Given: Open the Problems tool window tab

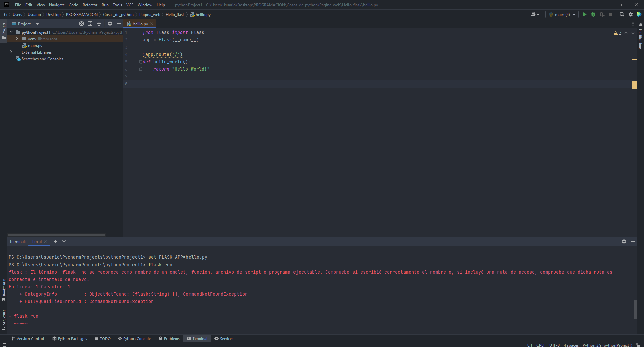Looking at the screenshot, I should point(169,339).
